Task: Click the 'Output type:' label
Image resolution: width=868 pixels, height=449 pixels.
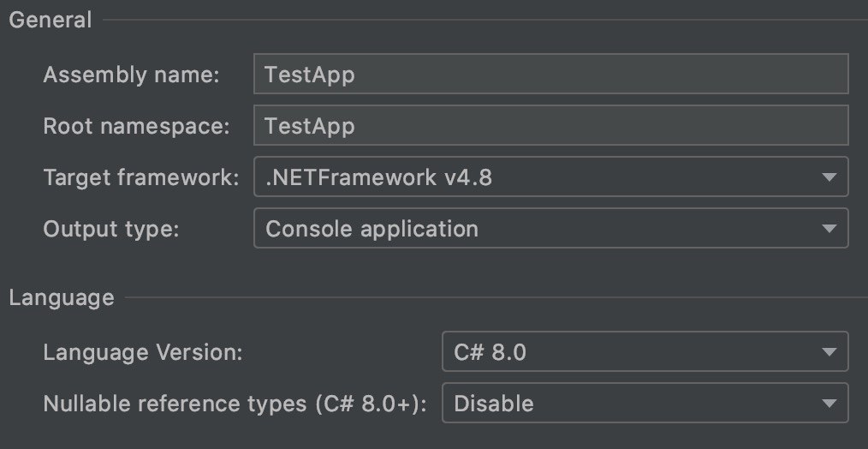Action: click(x=111, y=230)
